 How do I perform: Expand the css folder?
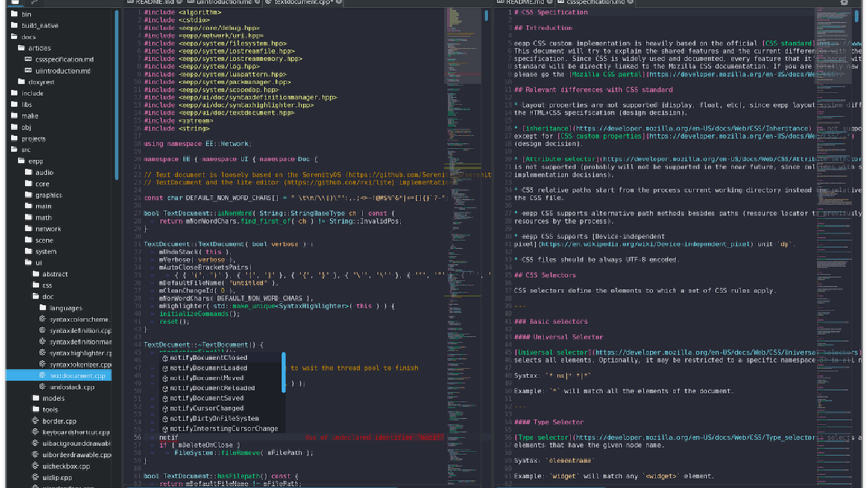pyautogui.click(x=36, y=285)
